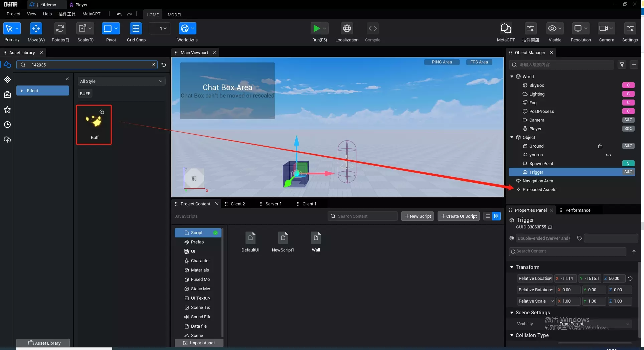Add a new object with plus button

coord(634,64)
